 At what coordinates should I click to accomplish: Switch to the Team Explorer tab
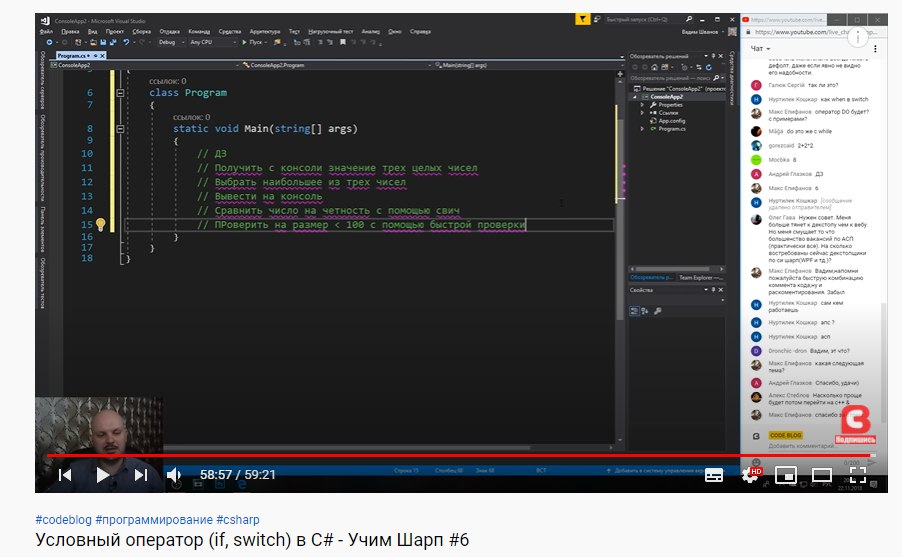tap(700, 277)
